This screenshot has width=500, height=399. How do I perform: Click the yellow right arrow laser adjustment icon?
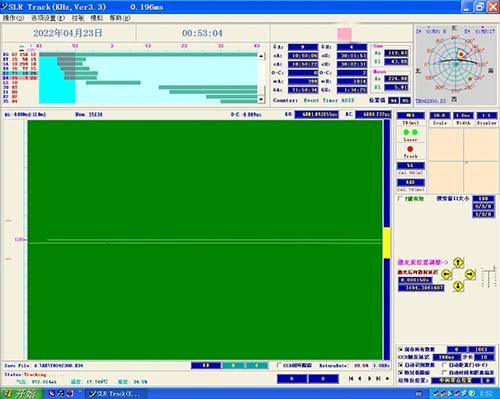pos(470,275)
